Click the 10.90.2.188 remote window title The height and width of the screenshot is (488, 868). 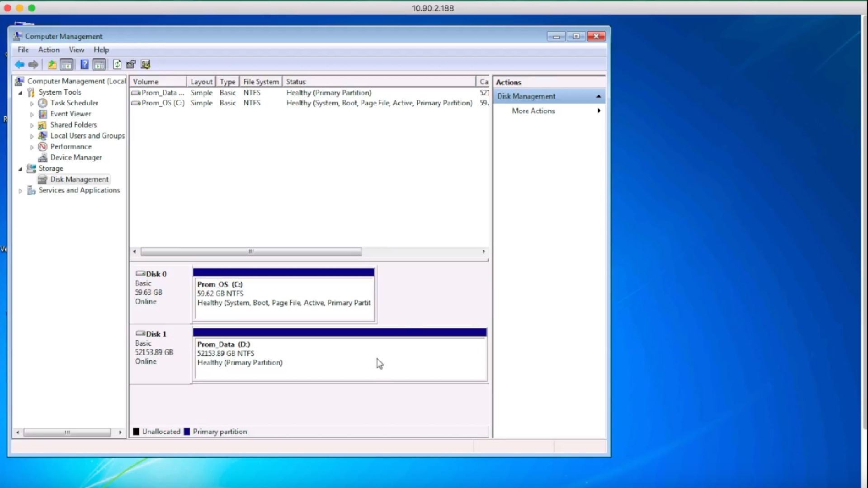point(433,8)
